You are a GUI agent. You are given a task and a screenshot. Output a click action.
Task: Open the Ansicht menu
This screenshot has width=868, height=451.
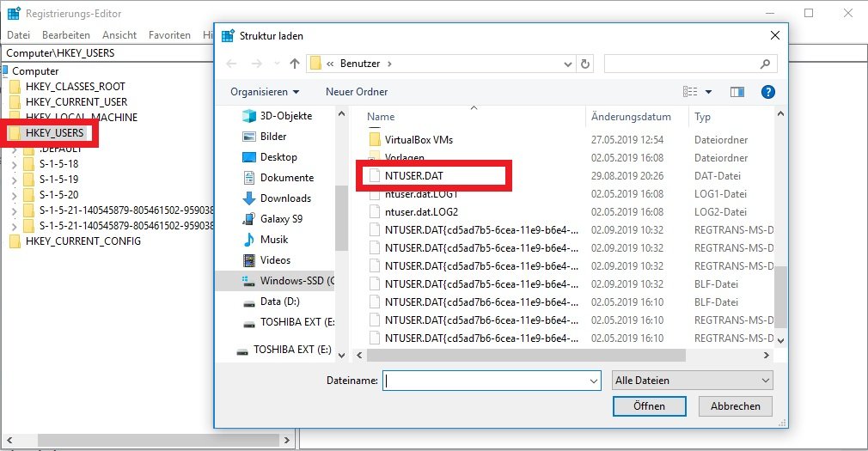tap(119, 35)
